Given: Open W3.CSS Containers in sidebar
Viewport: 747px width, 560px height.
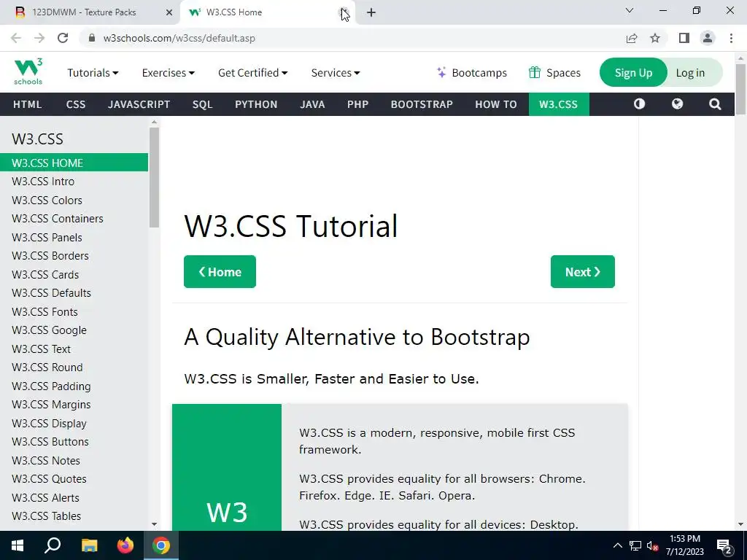Looking at the screenshot, I should click(x=74, y=219).
